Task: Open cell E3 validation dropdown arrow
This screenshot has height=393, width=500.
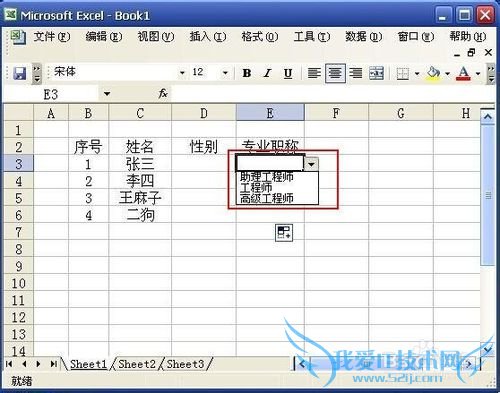Action: (x=311, y=164)
